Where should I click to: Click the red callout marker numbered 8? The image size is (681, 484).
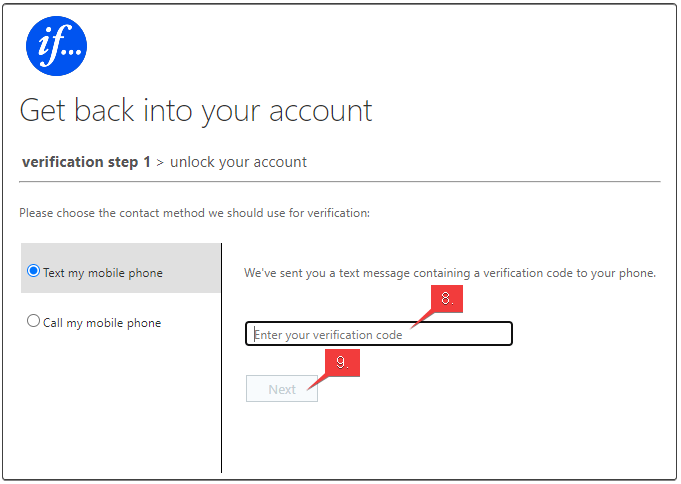click(x=447, y=299)
